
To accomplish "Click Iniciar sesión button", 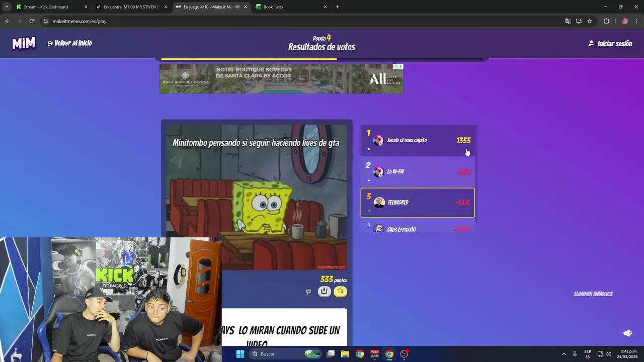I will [x=610, y=44].
